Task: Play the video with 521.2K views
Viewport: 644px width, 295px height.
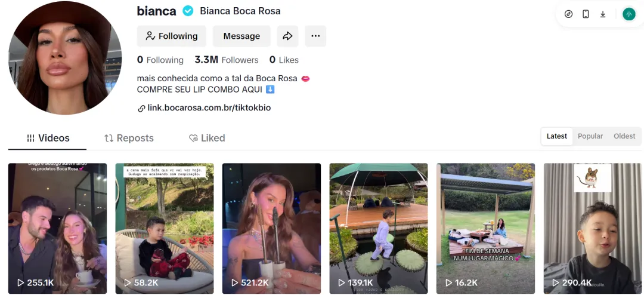Action: pyautogui.click(x=271, y=227)
